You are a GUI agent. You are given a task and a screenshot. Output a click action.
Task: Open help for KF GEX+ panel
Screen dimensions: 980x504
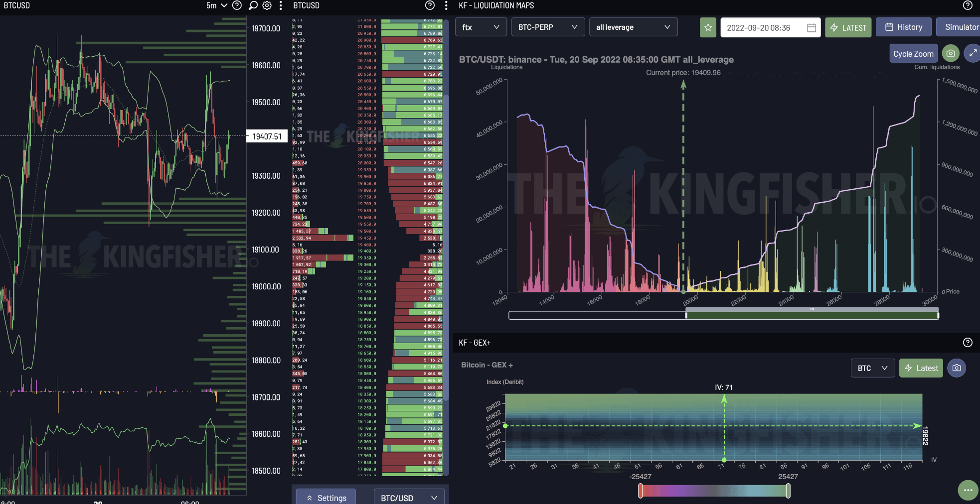[x=968, y=343]
